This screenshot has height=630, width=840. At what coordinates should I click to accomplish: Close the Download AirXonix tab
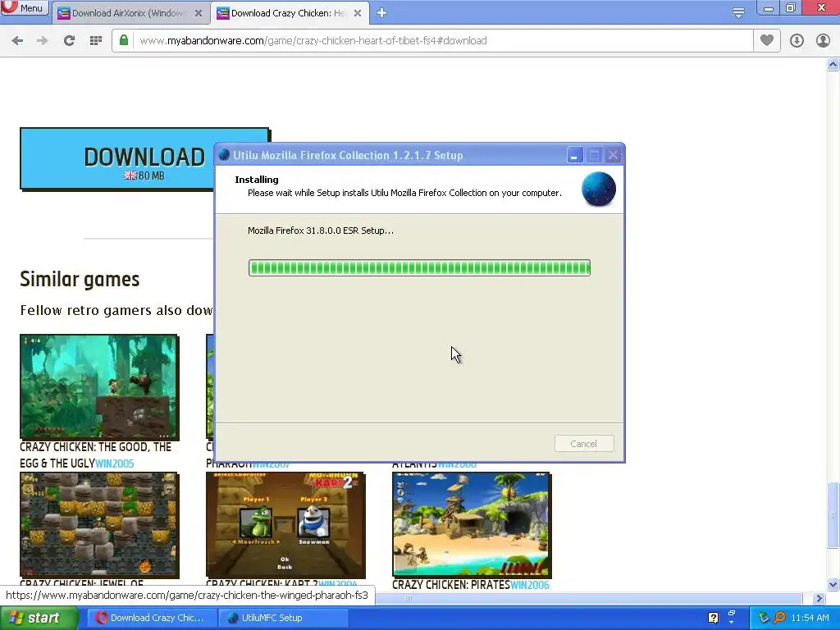point(199,13)
